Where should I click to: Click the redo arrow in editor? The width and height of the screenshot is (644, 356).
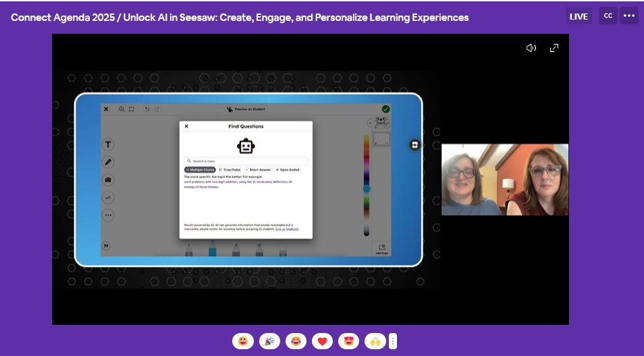(x=157, y=109)
